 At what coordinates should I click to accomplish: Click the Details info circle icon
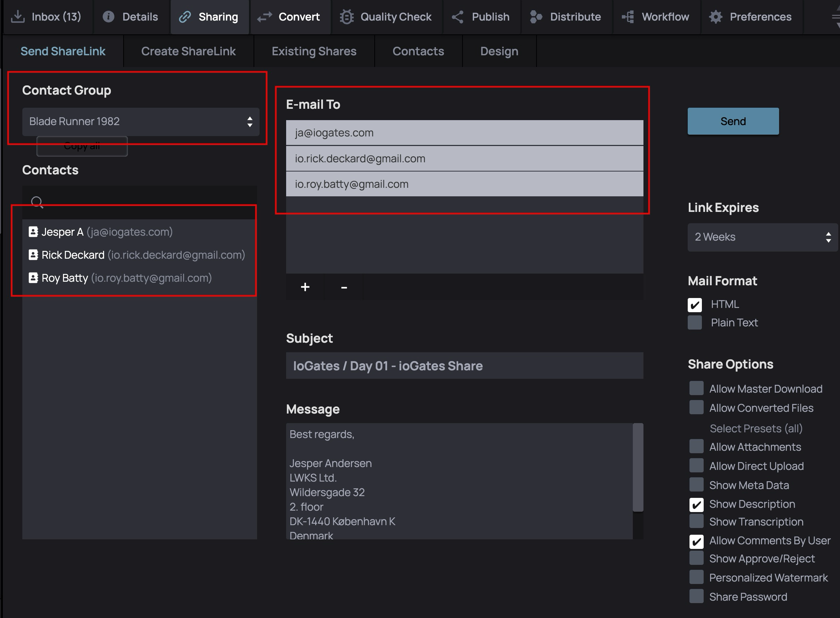[x=108, y=17]
